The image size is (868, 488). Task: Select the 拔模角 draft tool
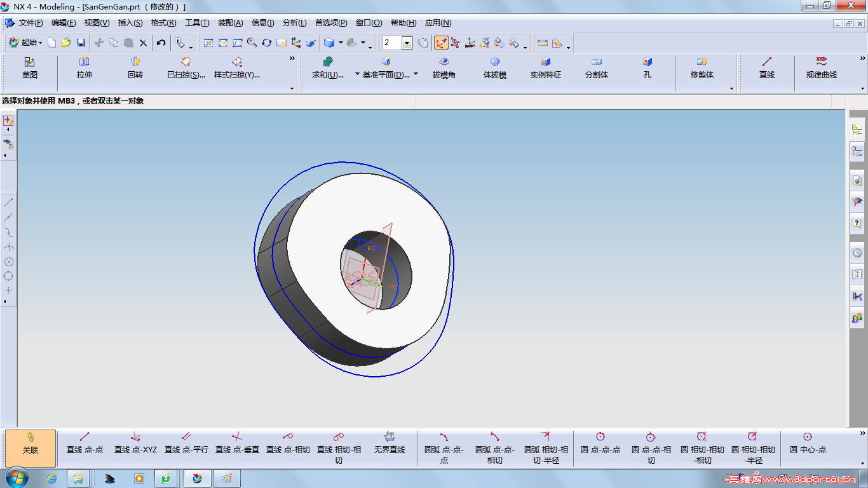(444, 69)
